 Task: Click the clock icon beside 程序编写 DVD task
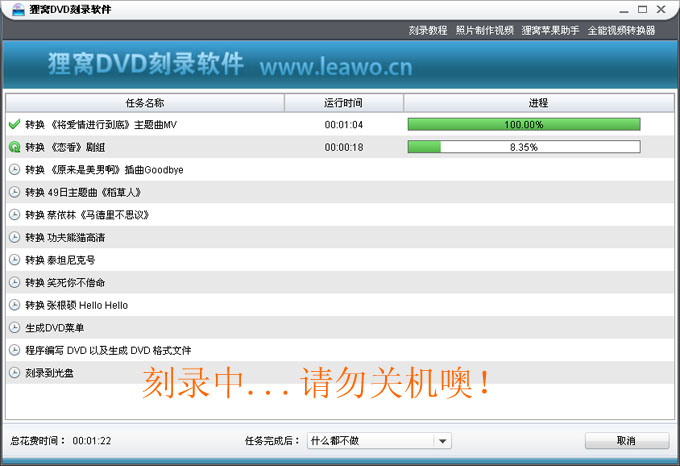pos(14,350)
